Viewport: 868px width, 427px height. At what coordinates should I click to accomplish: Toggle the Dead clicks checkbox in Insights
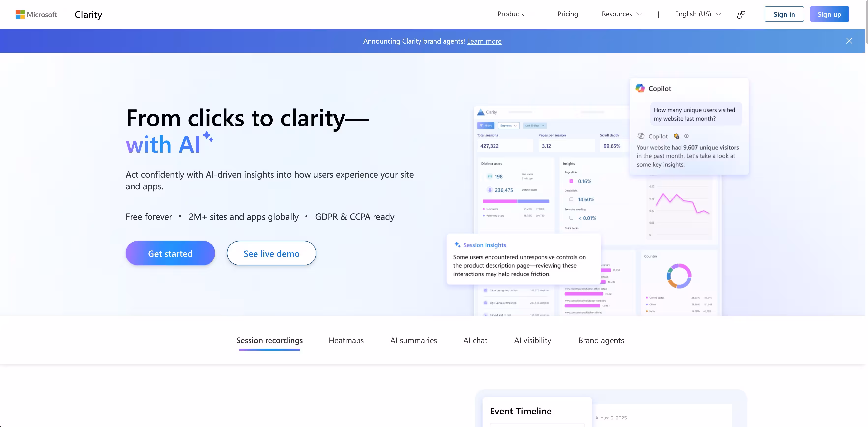[571, 199]
